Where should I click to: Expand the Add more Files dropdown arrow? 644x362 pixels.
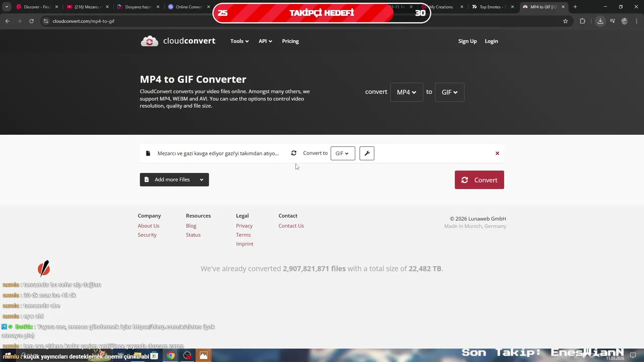tap(201, 179)
